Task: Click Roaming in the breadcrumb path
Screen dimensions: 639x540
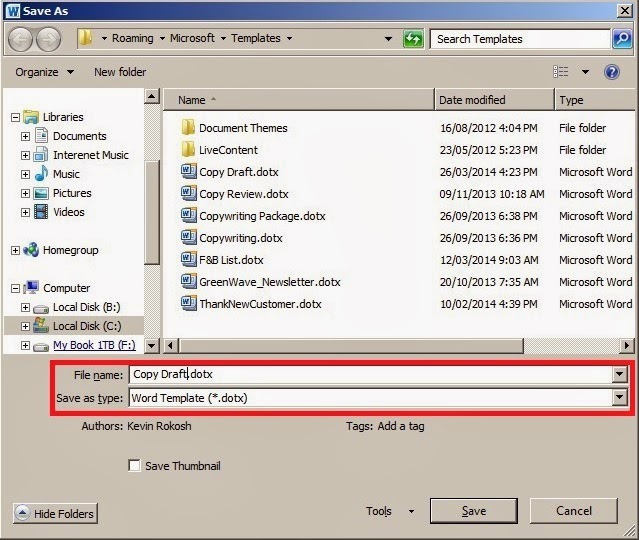Action: (133, 38)
